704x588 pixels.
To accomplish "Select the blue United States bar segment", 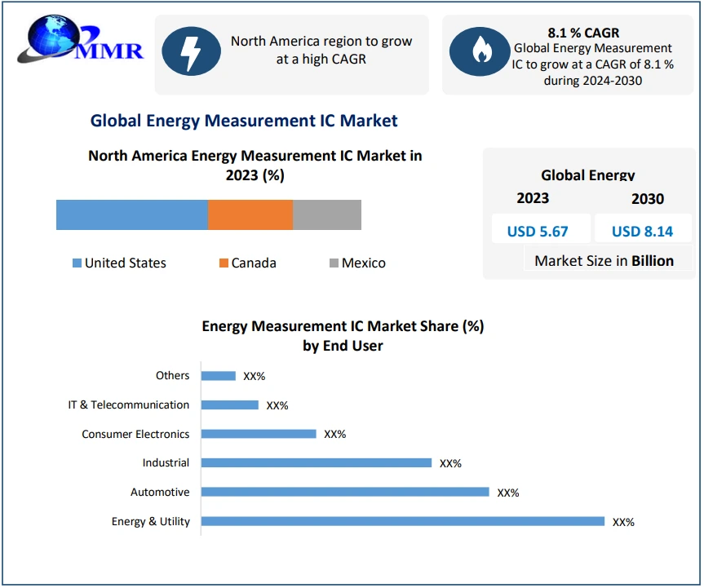I will 131,214.
